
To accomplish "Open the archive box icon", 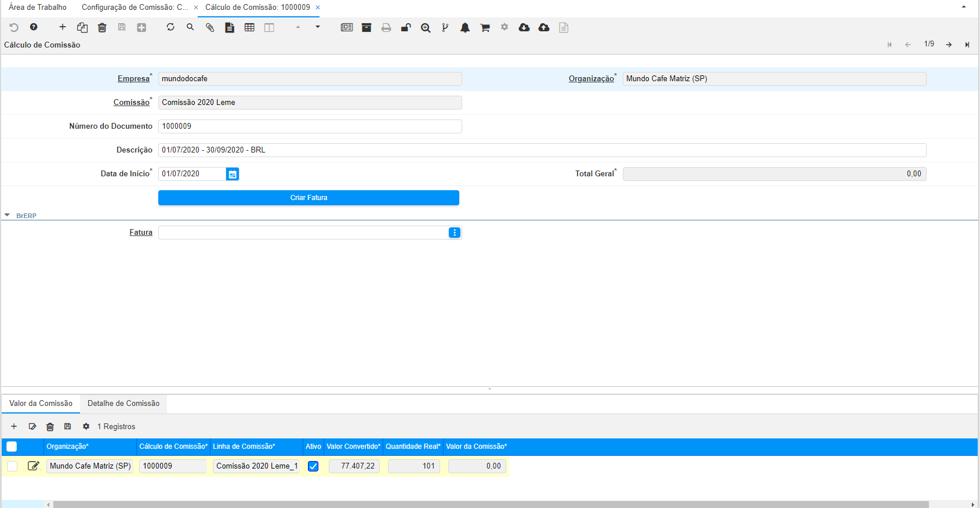I will click(x=366, y=27).
